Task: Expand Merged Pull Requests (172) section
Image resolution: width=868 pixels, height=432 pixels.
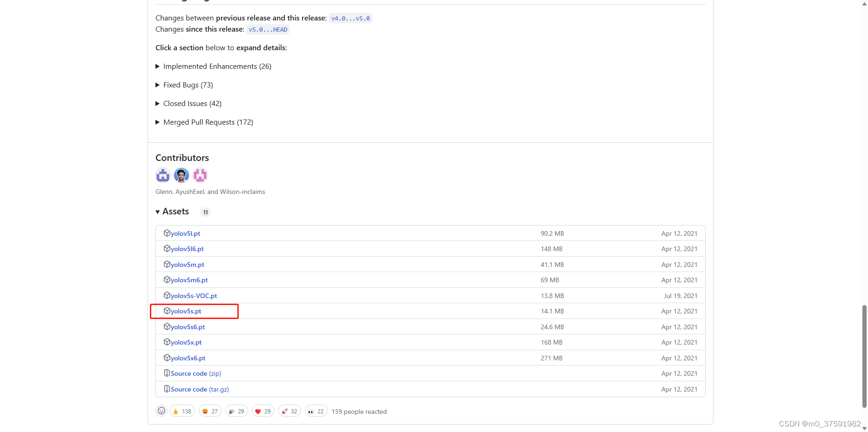Action: tap(204, 122)
